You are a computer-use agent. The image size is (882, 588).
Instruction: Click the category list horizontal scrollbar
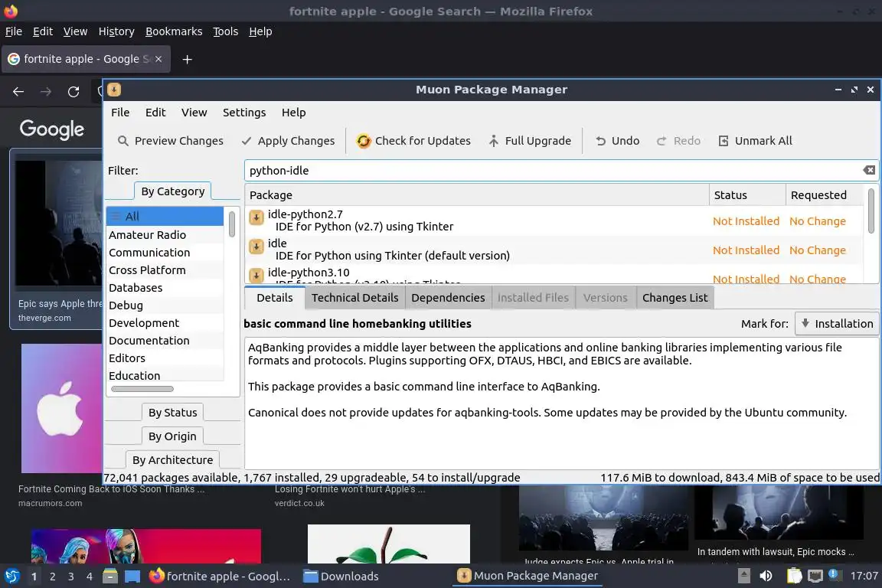pyautogui.click(x=142, y=389)
